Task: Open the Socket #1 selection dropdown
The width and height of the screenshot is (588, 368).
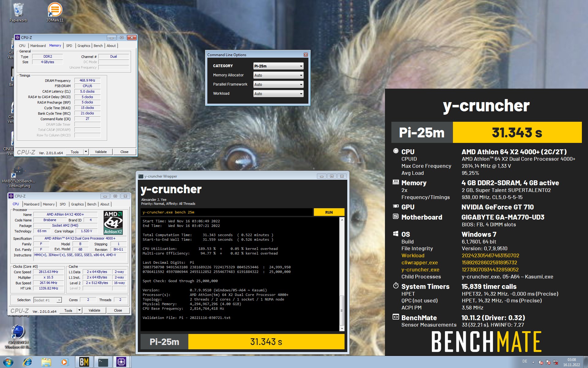Action: [x=48, y=300]
